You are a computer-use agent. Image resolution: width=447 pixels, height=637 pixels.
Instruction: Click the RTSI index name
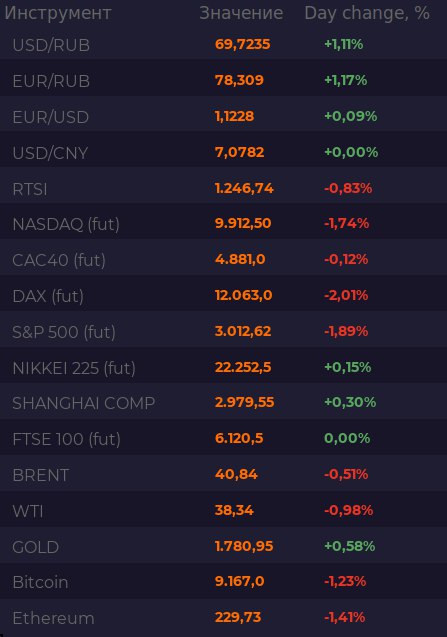coord(30,189)
